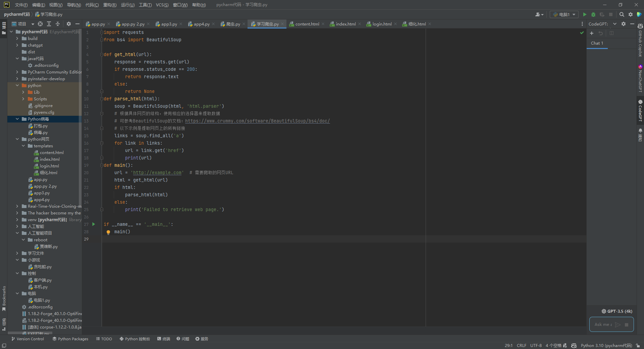Send message arrow in CodeGPT chat

[618, 325]
